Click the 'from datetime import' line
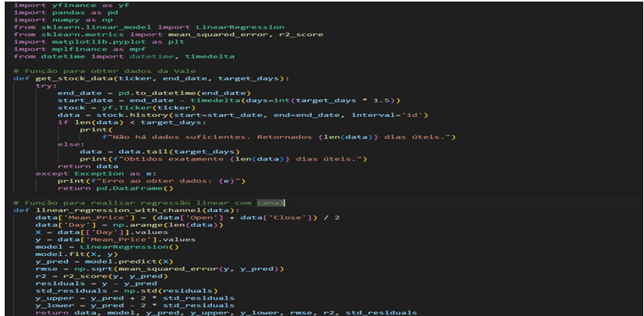Image resolution: width=644 pixels, height=316 pixels. click(x=124, y=56)
